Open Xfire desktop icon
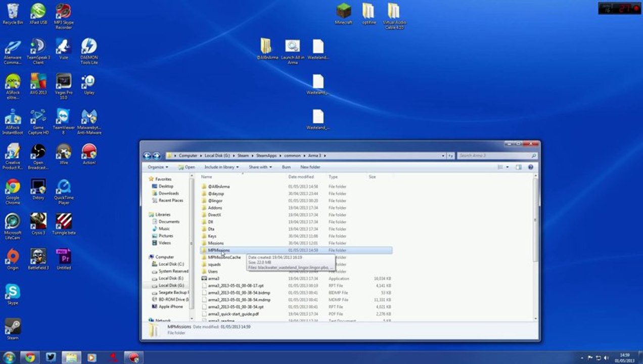 64,154
